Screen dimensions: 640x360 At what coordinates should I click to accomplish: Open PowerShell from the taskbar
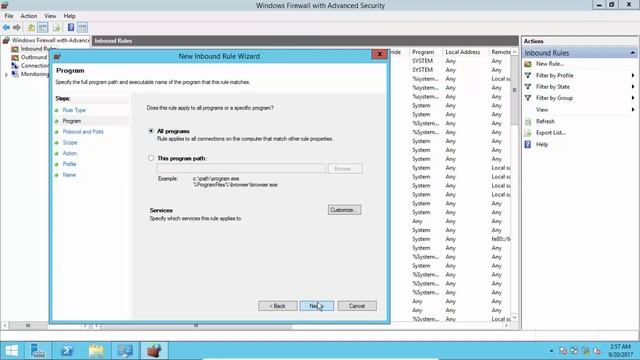(67, 351)
